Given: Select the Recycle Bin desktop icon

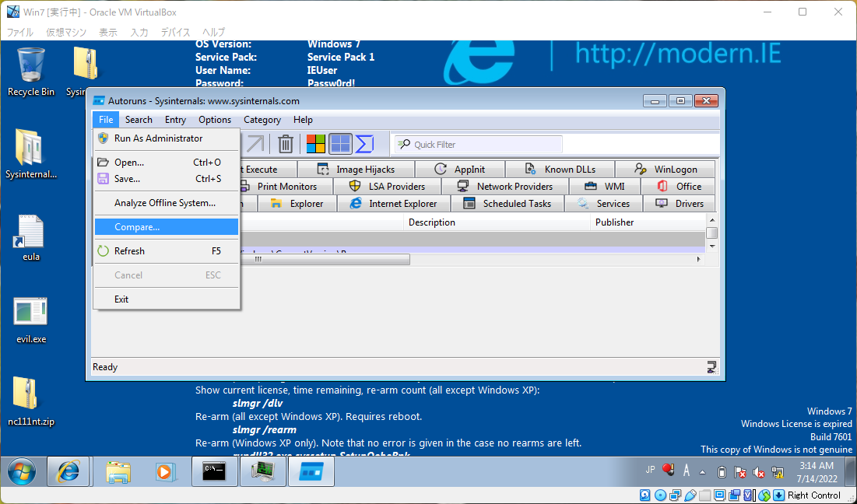Looking at the screenshot, I should pyautogui.click(x=30, y=72).
